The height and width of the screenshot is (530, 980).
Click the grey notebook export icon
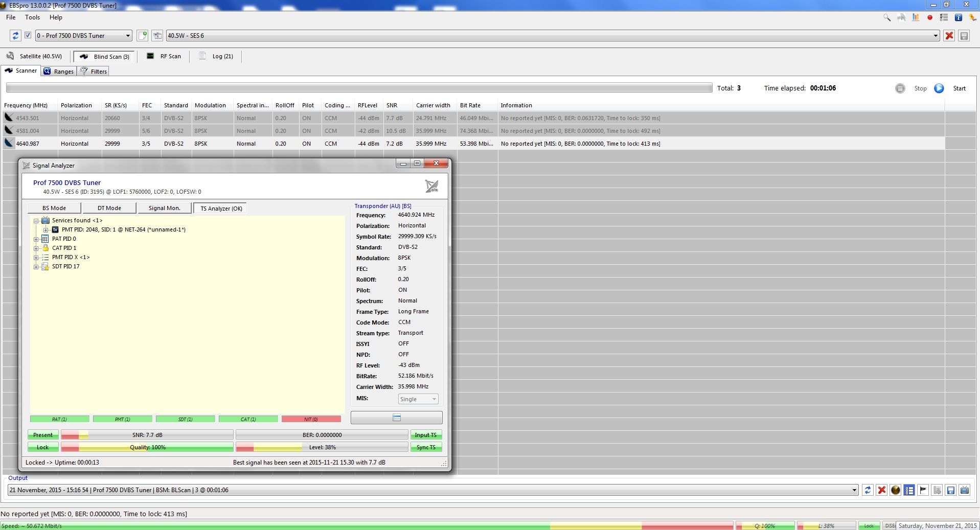pyautogui.click(x=937, y=490)
